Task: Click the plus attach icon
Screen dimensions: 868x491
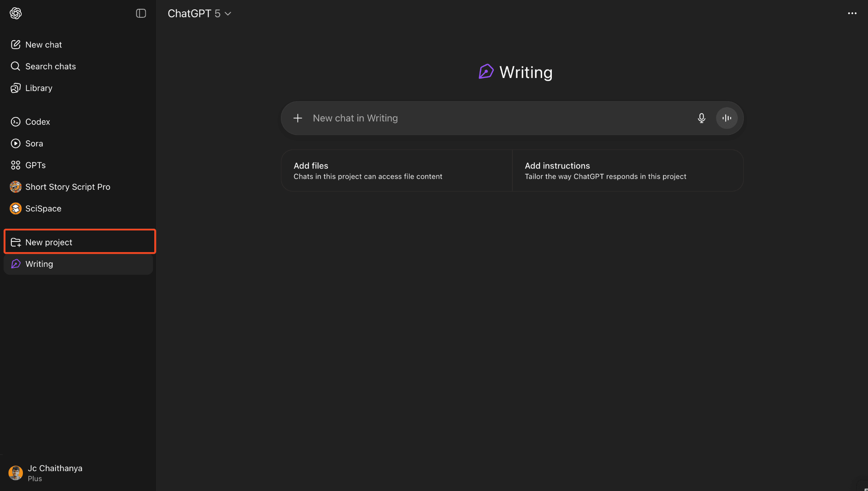Action: point(298,118)
